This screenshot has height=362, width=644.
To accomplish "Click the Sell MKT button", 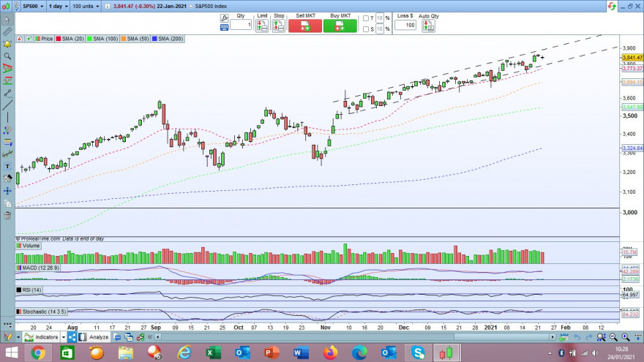I will (x=305, y=26).
